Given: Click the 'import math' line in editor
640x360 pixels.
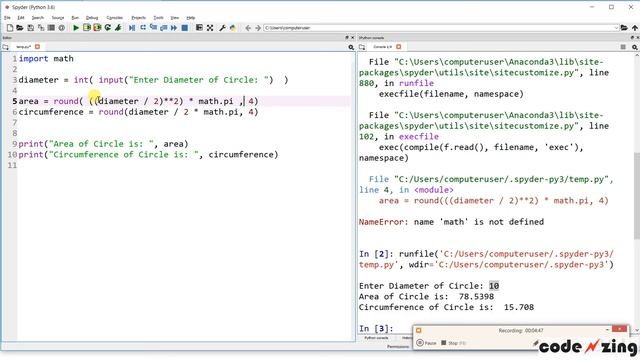Looking at the screenshot, I should [x=46, y=59].
